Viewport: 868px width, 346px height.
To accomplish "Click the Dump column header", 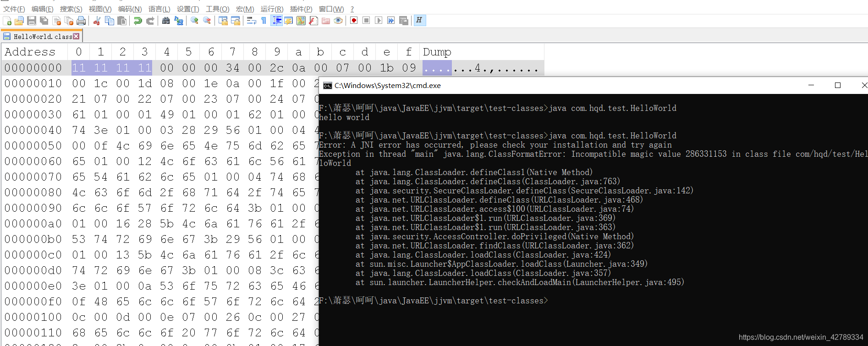I will pyautogui.click(x=437, y=52).
